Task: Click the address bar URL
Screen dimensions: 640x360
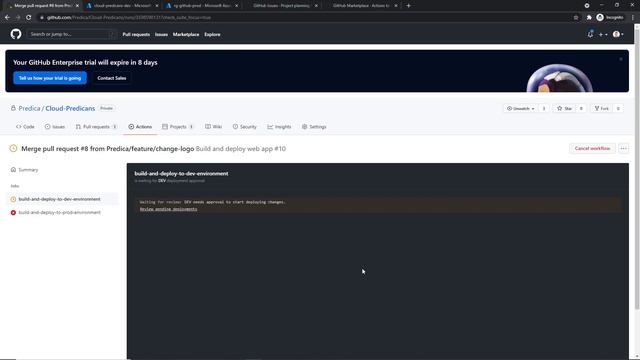Action: [129, 18]
